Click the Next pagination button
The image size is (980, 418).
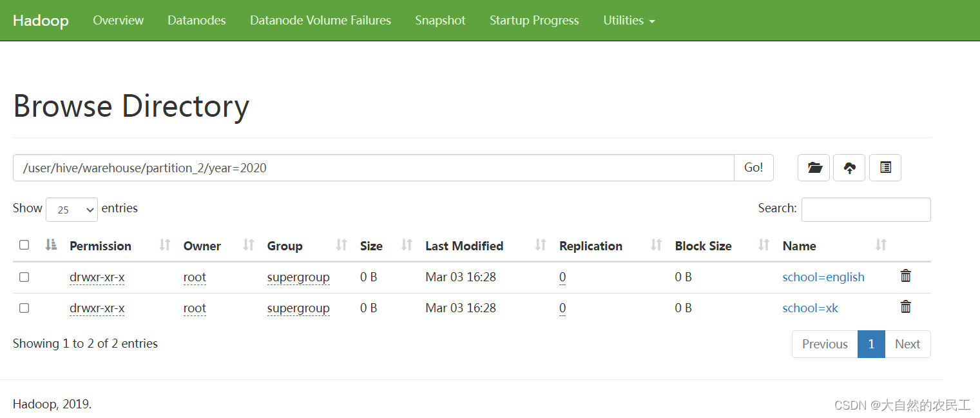coord(907,344)
